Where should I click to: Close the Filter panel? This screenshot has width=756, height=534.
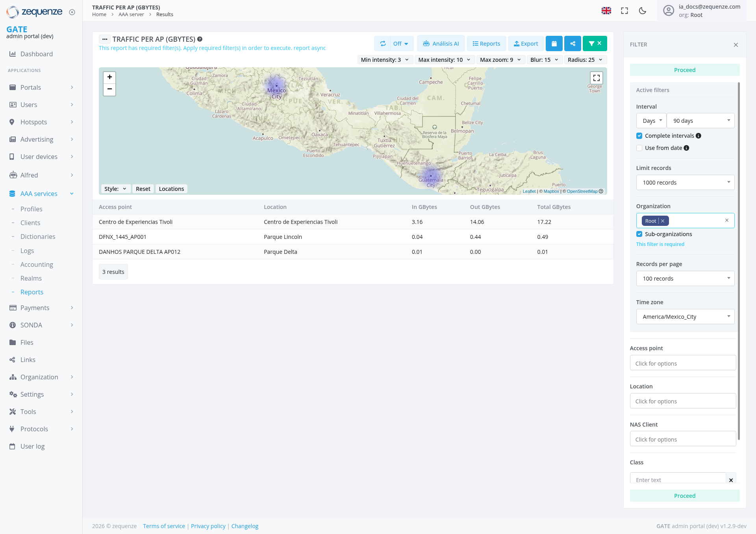pyautogui.click(x=736, y=45)
